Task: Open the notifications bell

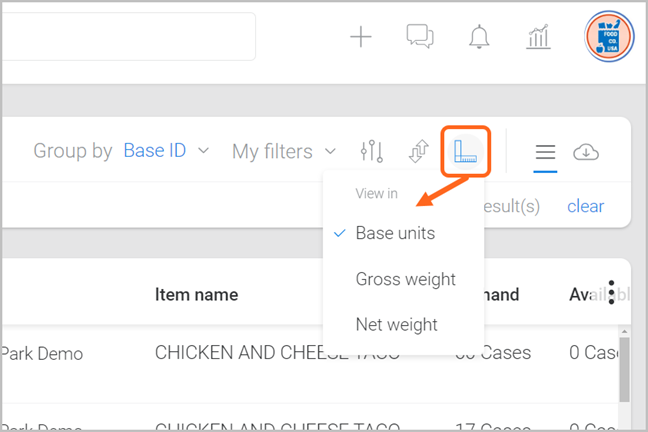Action: (479, 38)
